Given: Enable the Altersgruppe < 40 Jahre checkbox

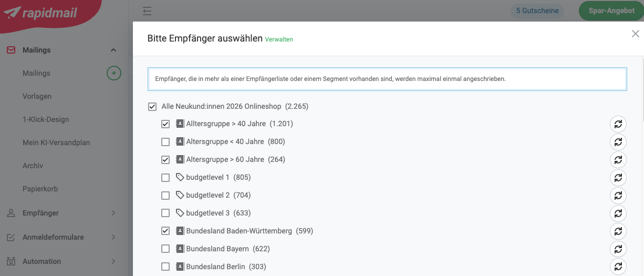Looking at the screenshot, I should coord(165,142).
